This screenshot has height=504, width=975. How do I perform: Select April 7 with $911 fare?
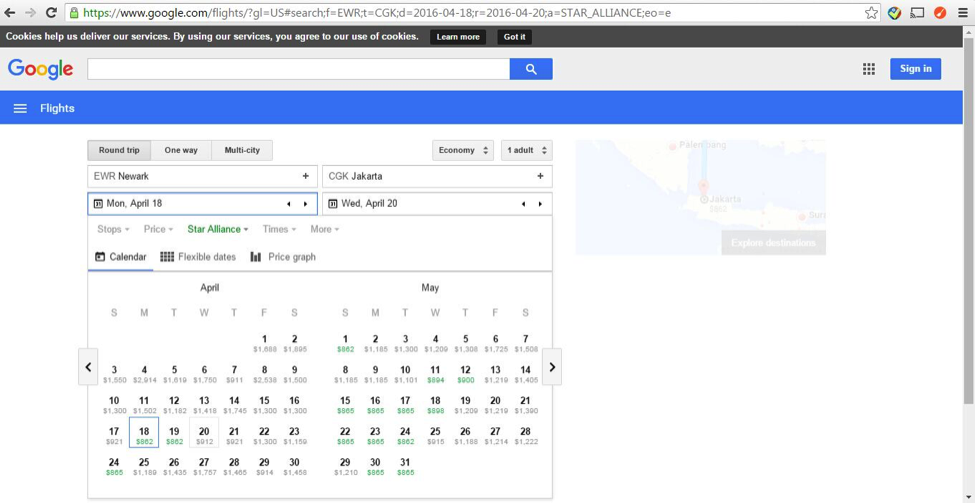point(234,373)
